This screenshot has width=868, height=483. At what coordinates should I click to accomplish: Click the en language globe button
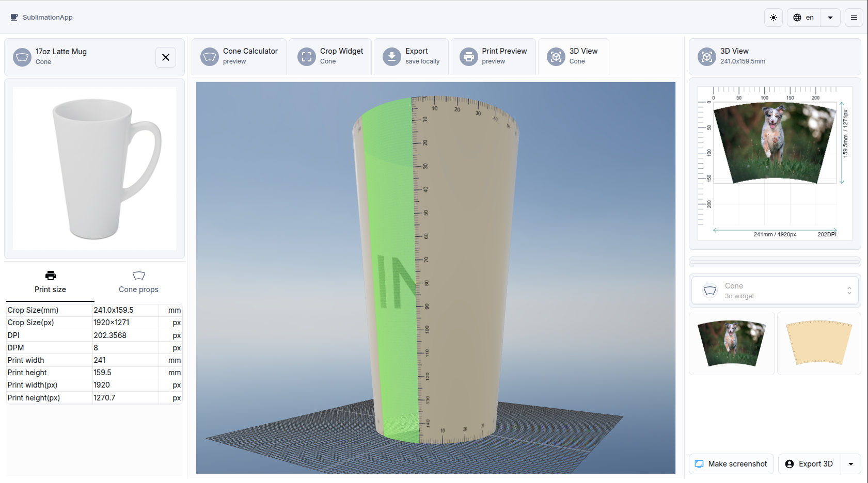point(803,18)
